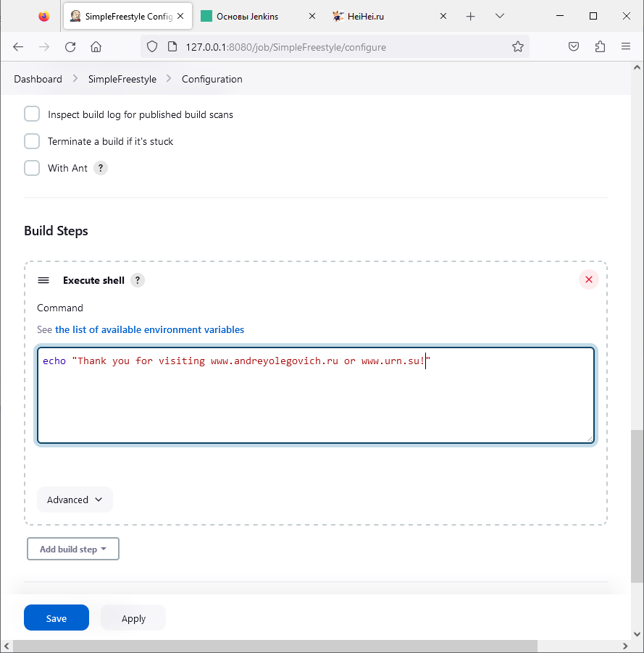
Task: Click the horizontal scrollbar left arrow
Action: point(7,646)
